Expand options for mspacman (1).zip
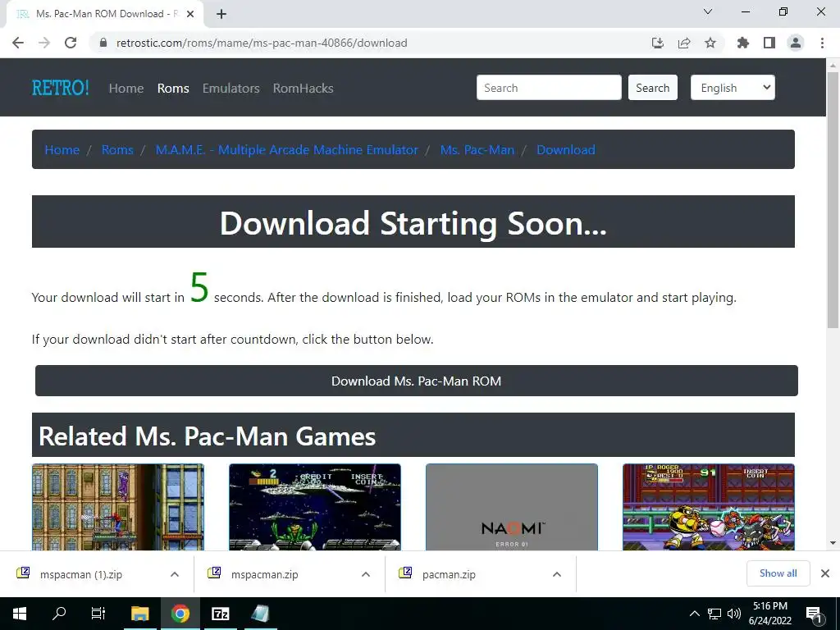The height and width of the screenshot is (630, 840). pos(175,574)
